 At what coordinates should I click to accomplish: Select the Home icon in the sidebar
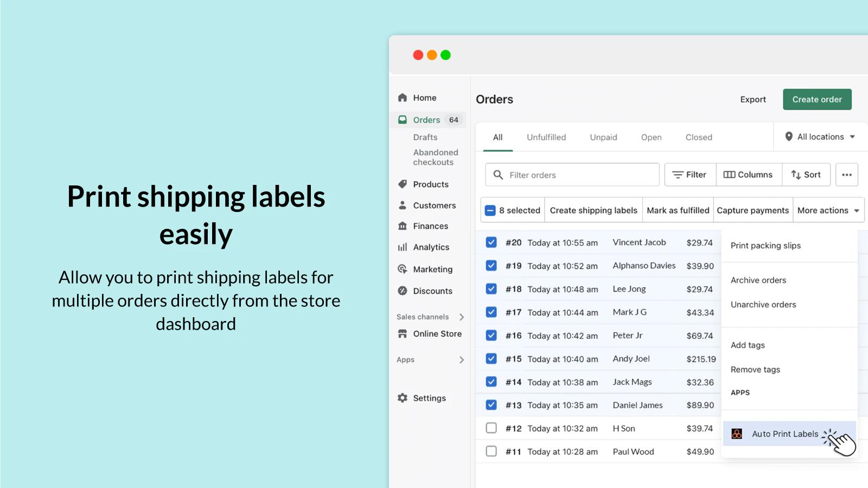tap(403, 98)
